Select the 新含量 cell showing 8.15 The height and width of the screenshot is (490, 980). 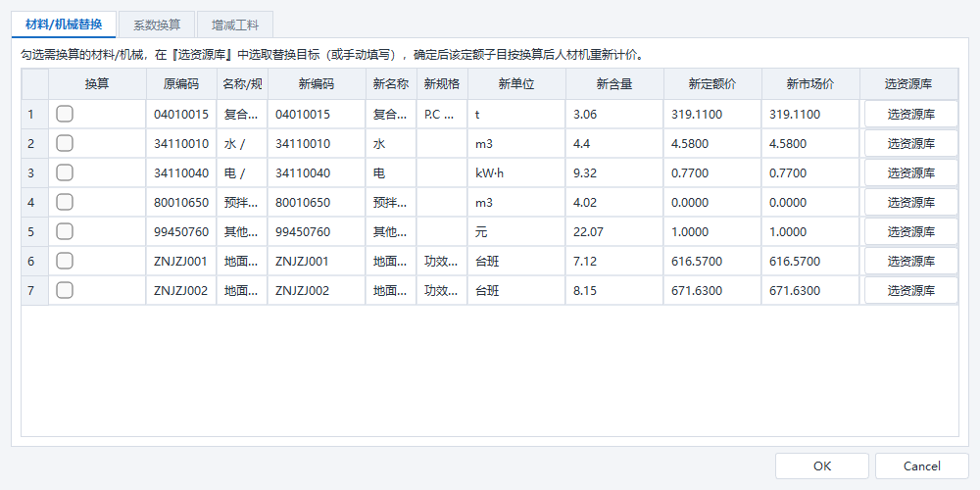[614, 291]
